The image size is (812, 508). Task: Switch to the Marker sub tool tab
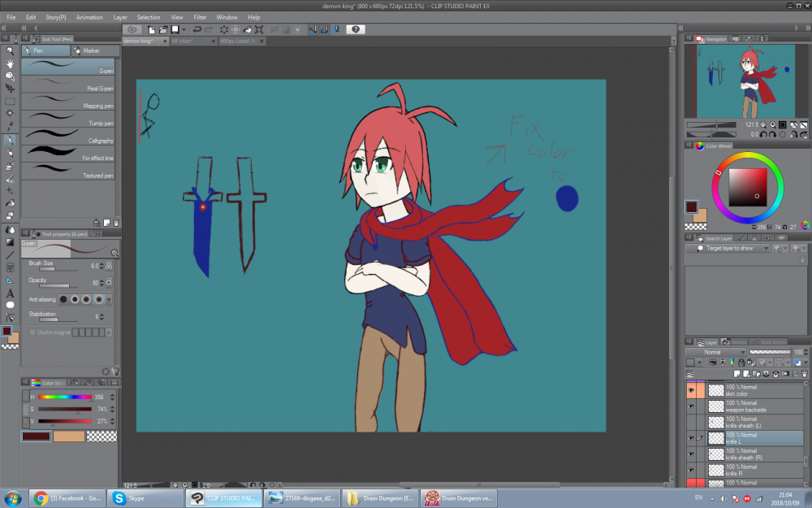[x=96, y=50]
